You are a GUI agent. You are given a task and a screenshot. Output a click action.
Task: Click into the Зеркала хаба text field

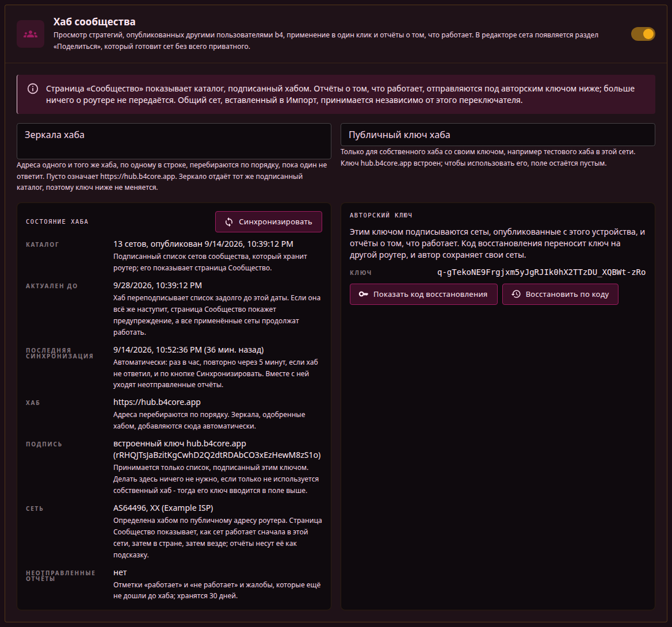pos(174,141)
